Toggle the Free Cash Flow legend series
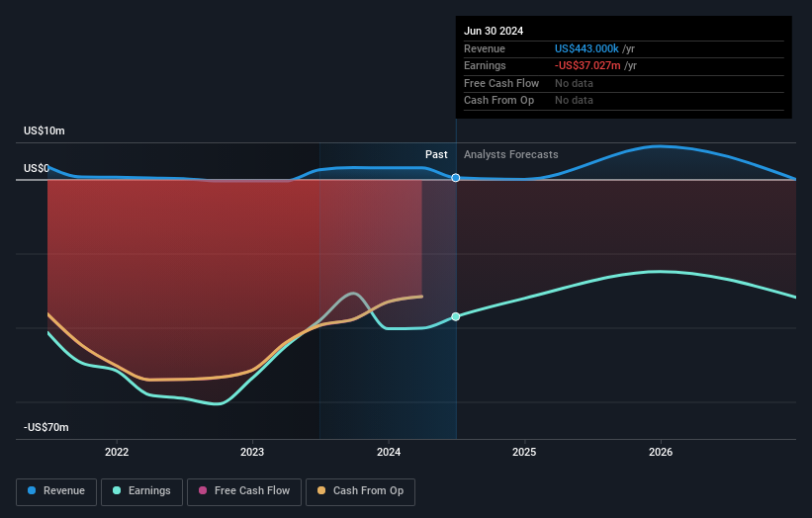This screenshot has height=518, width=812. [x=244, y=491]
